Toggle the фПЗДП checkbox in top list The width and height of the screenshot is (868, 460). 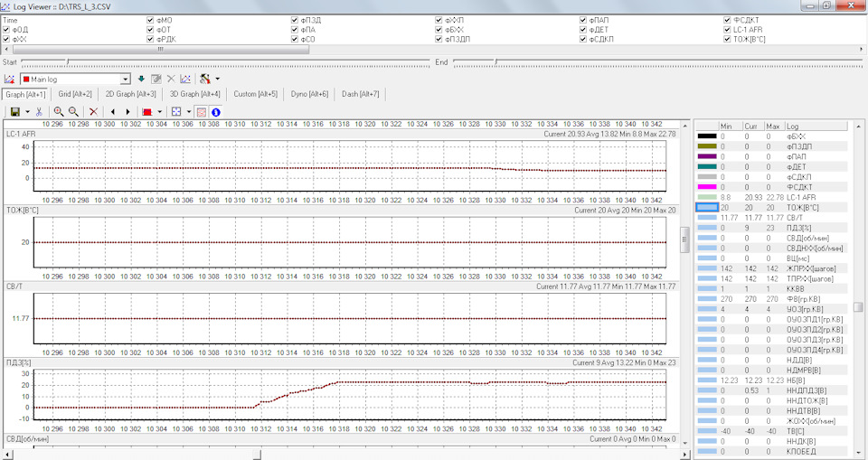(439, 39)
